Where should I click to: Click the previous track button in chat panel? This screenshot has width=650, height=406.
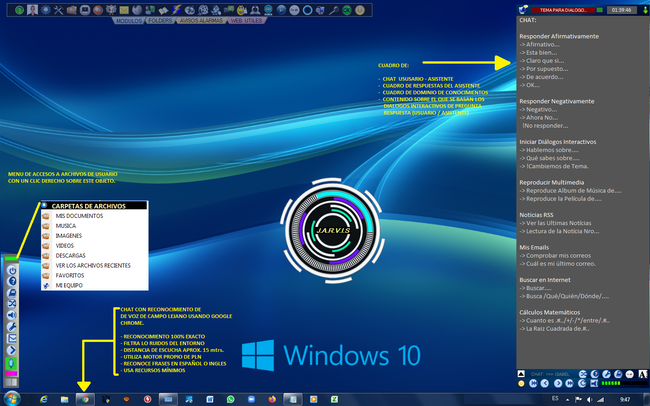coord(545,383)
